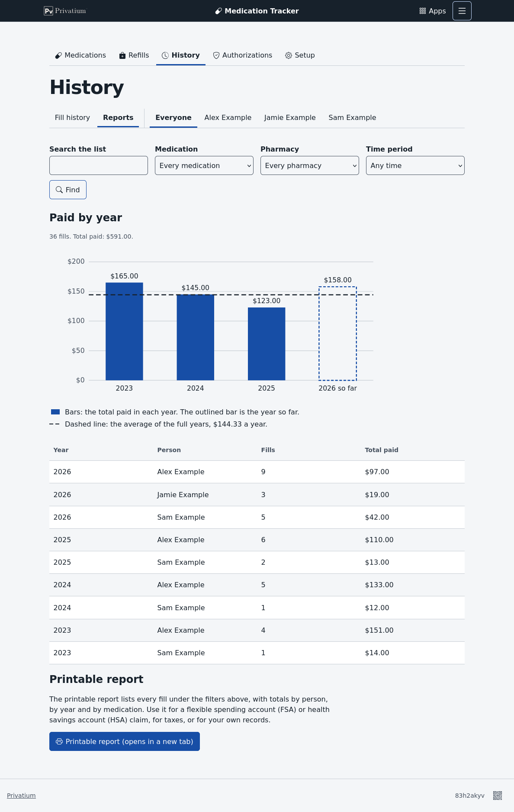Open the Authorizations tab
This screenshot has height=812, width=514.
(x=243, y=55)
